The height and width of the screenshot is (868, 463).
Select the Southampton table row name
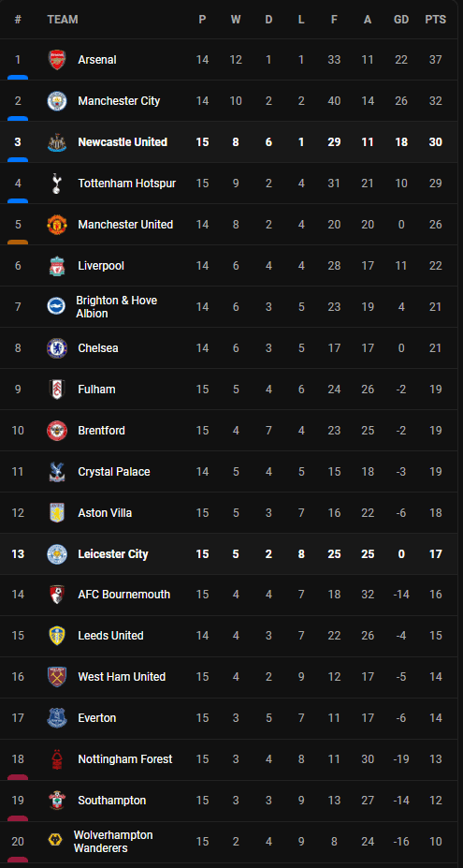[x=111, y=800]
